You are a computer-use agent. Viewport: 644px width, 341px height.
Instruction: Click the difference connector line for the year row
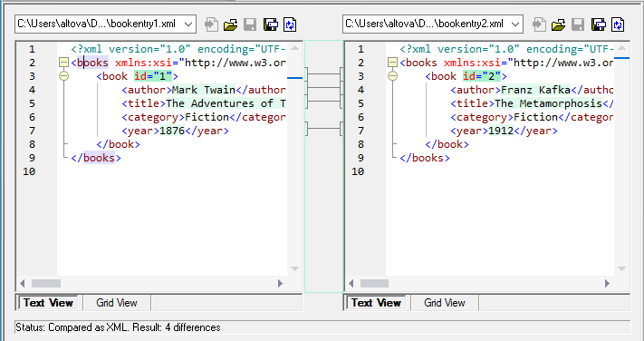click(323, 129)
